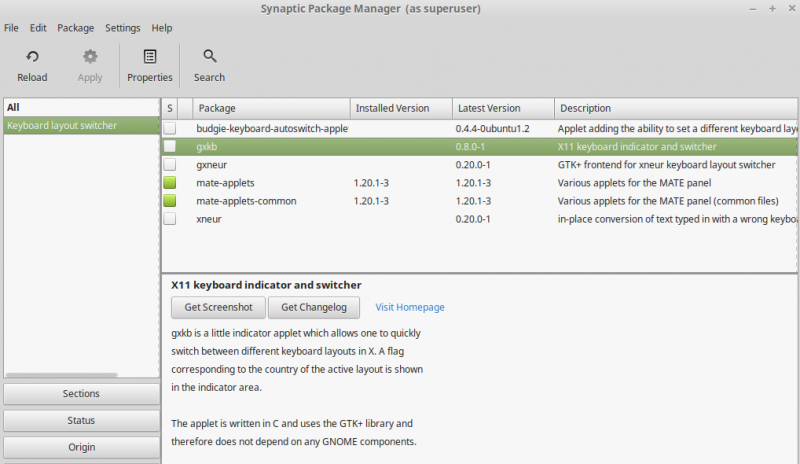This screenshot has width=800, height=464.
Task: Sort by the S status column
Action: click(170, 108)
